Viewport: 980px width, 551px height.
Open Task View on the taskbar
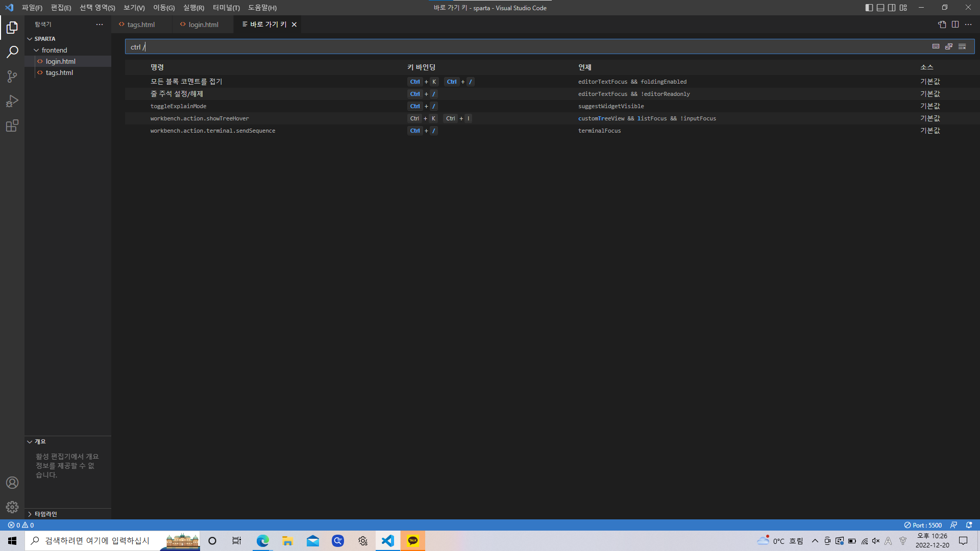tap(237, 541)
